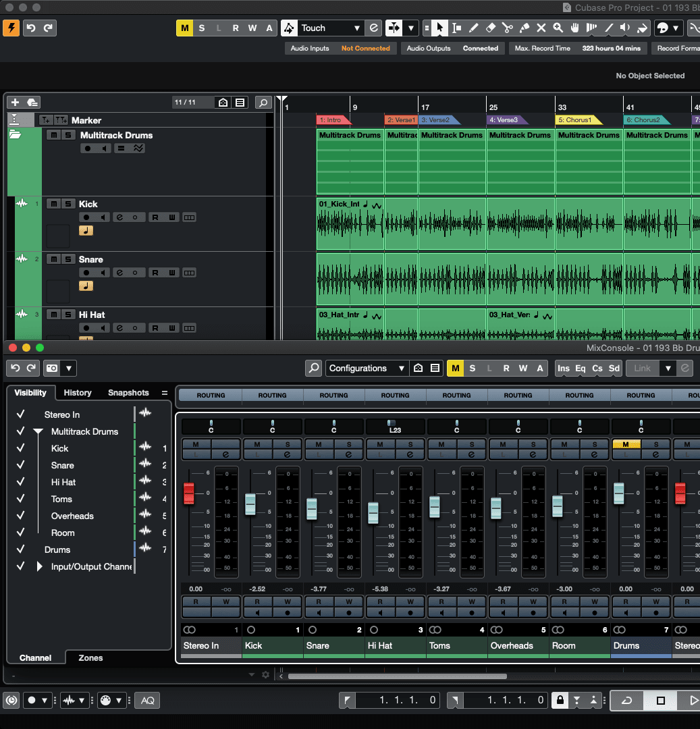Image resolution: width=700 pixels, height=729 pixels.
Task: Click the Kick channel fader handle
Action: tap(250, 504)
